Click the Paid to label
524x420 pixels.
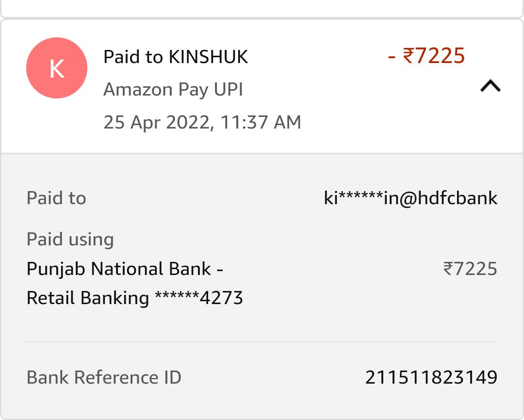tap(56, 198)
